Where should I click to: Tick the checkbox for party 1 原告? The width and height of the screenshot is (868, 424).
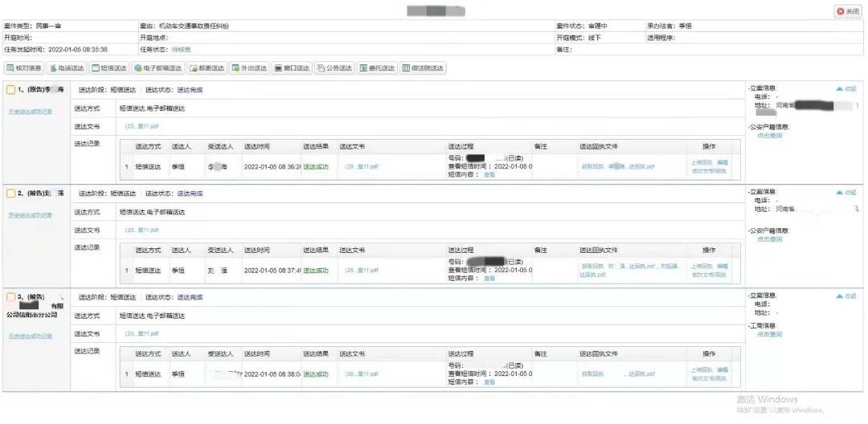10,90
